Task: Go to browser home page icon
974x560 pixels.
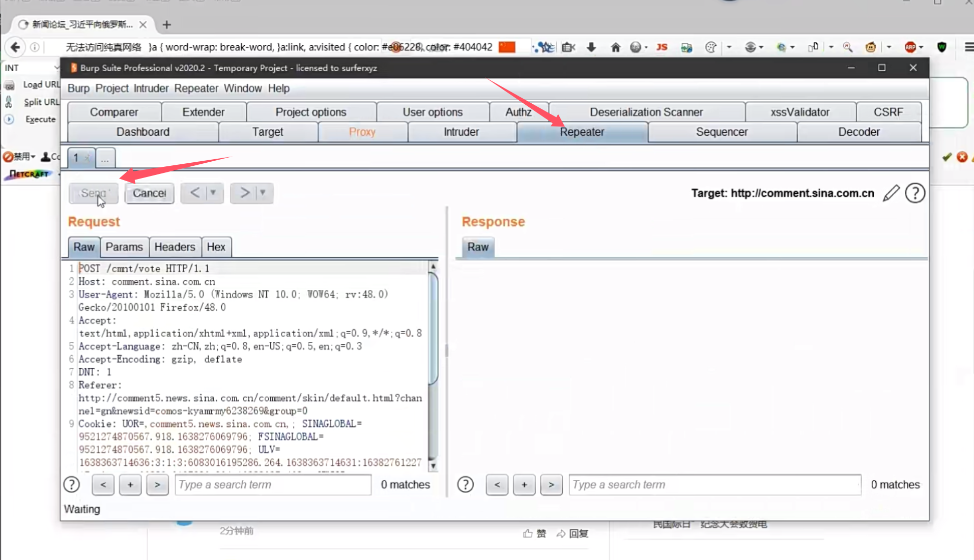Action: coord(615,47)
